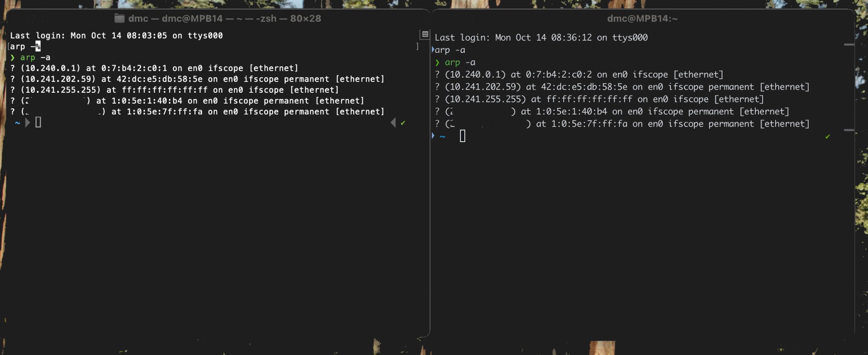
Task: Click the cursor block in left terminal
Action: click(38, 123)
